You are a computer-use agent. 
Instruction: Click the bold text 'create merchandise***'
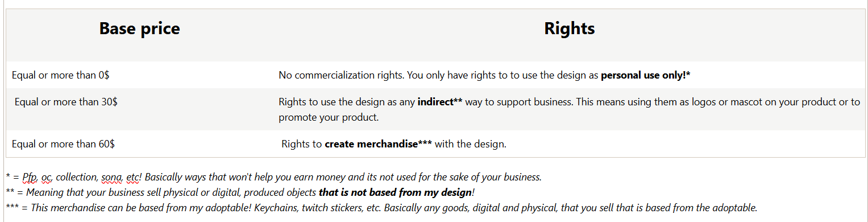click(x=378, y=144)
